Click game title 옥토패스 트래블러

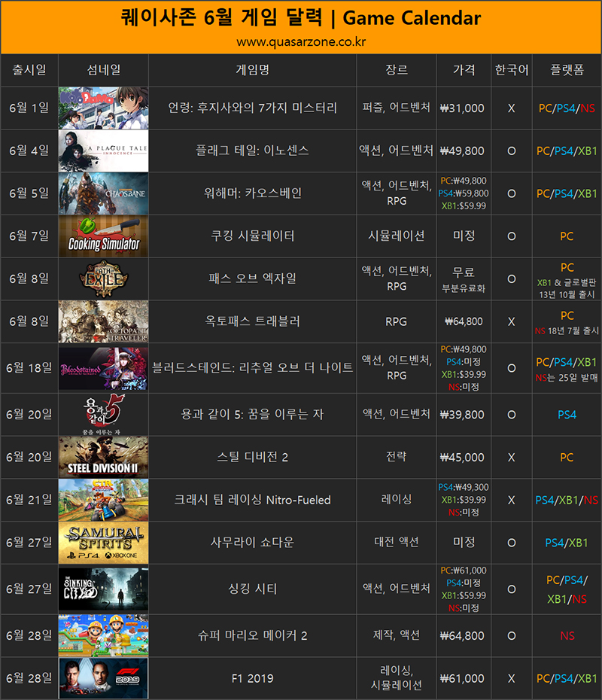point(253,321)
